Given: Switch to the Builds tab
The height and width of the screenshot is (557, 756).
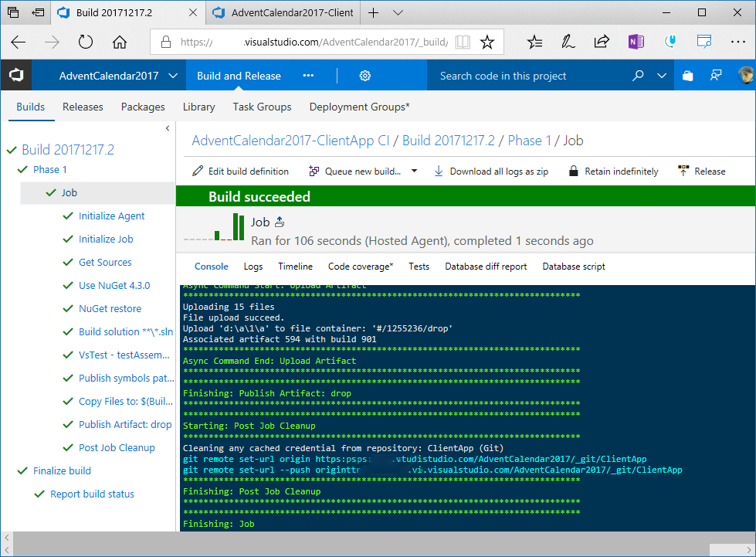Looking at the screenshot, I should click(30, 107).
